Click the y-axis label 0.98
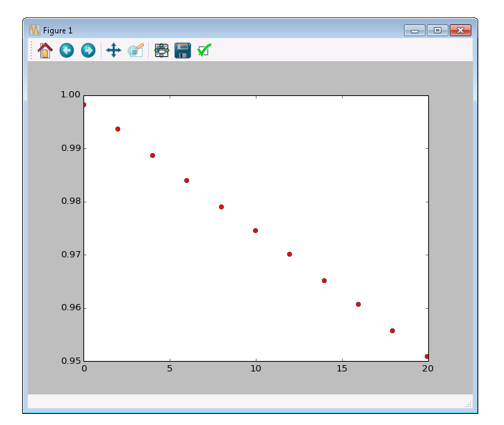 point(71,201)
